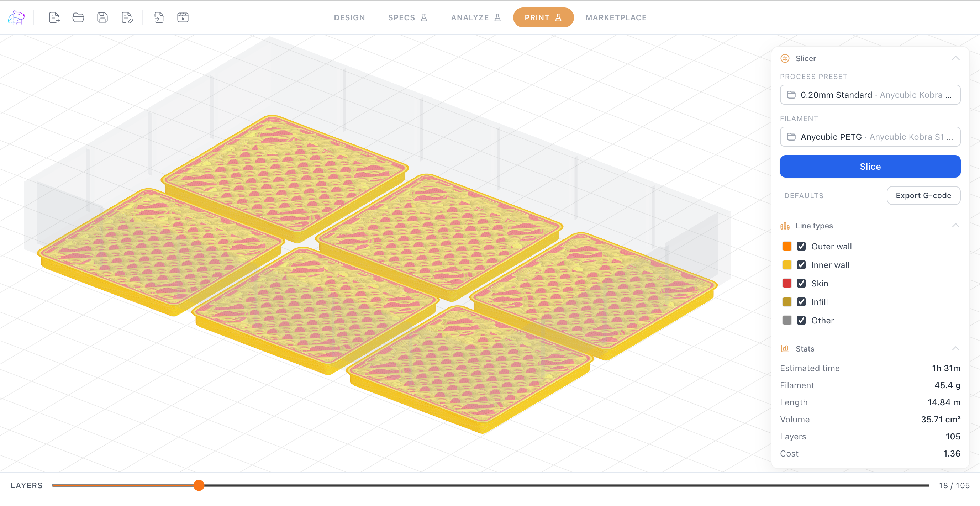Screen dimensions: 980x506
Task: Click the LAYERS label by the slider
Action: tap(27, 485)
